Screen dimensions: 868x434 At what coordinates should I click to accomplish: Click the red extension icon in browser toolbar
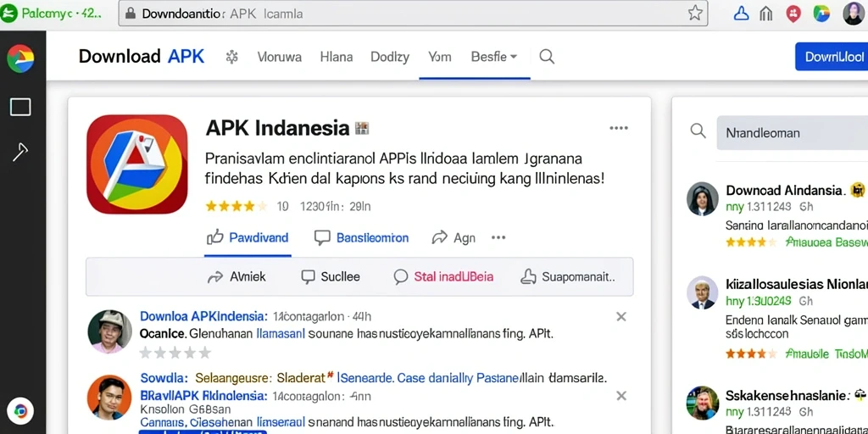(793, 14)
